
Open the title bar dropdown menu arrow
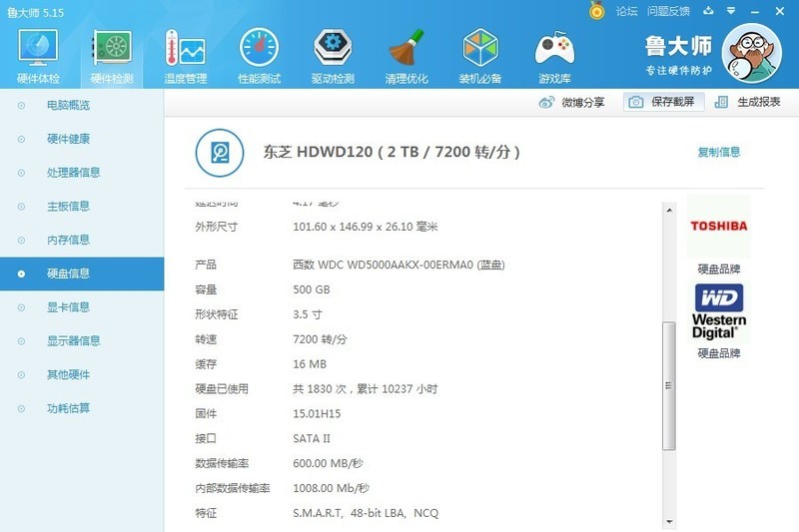click(731, 11)
